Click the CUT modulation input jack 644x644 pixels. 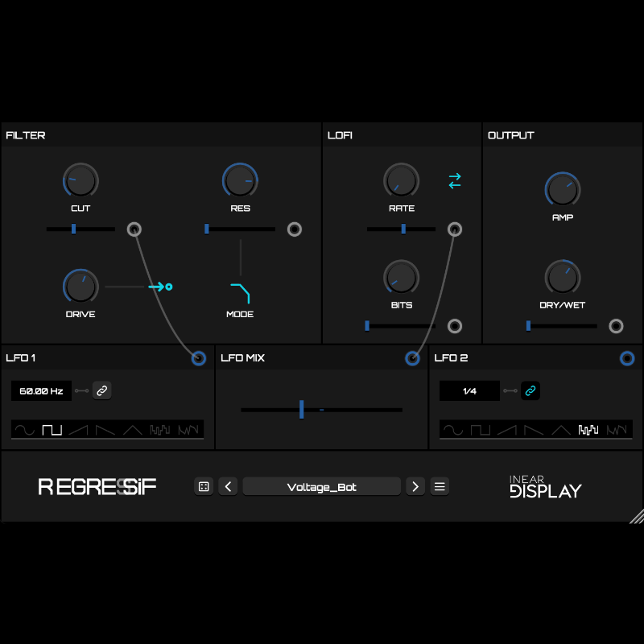pyautogui.click(x=134, y=229)
